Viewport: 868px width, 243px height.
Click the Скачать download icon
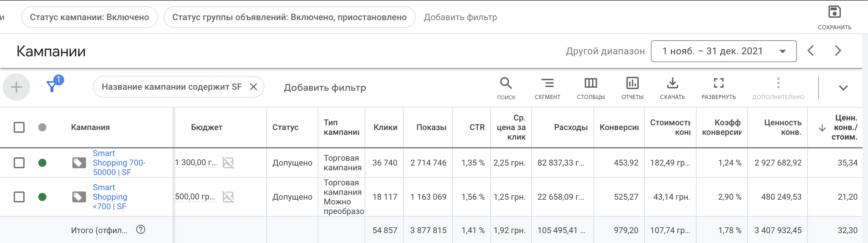(672, 83)
